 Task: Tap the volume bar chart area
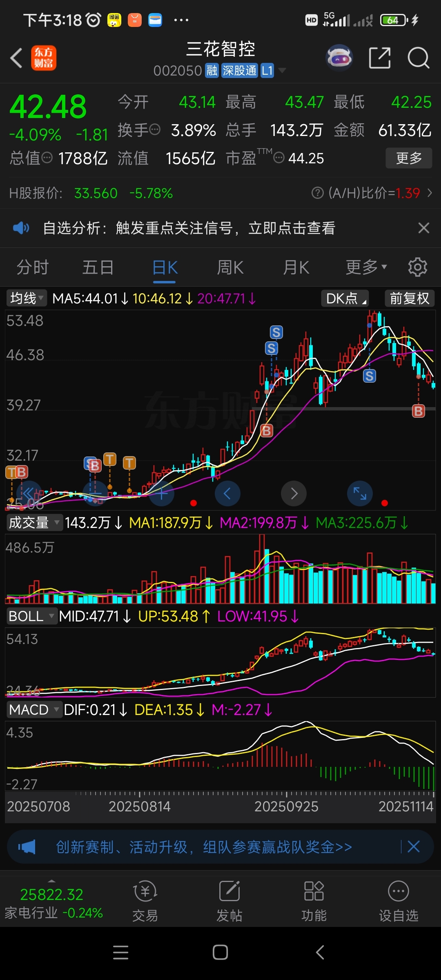220,569
